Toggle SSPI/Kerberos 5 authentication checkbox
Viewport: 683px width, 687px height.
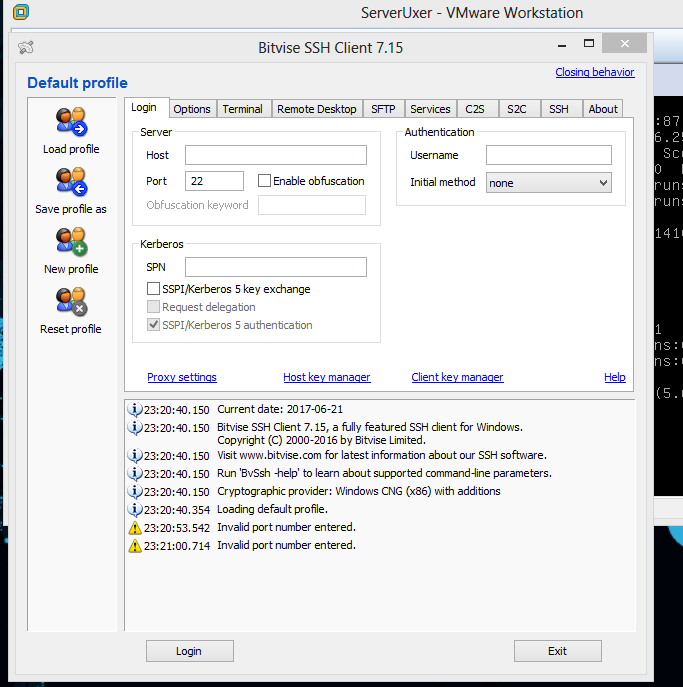(x=153, y=325)
